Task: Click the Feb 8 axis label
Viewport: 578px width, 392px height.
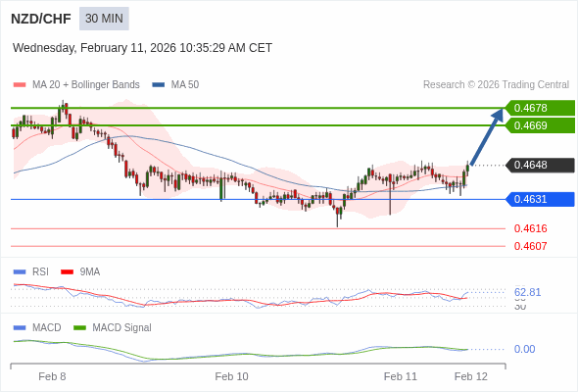Action: [x=52, y=376]
